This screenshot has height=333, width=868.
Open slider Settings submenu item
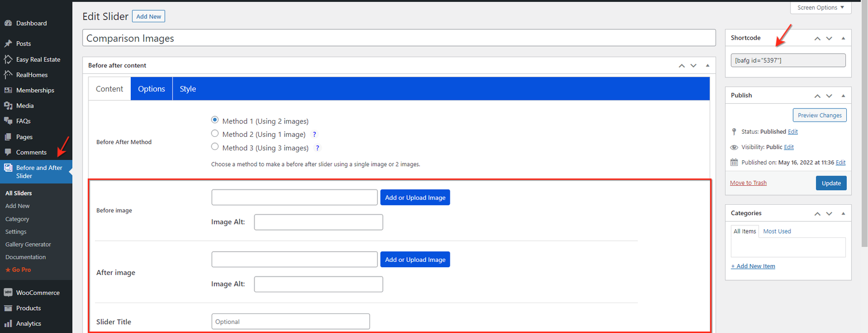16,231
